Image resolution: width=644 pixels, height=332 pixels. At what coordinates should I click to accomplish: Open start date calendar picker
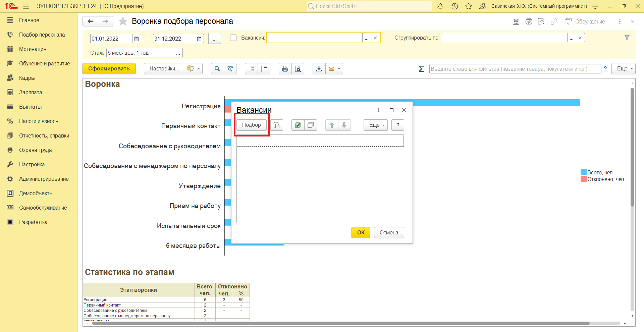coord(137,39)
